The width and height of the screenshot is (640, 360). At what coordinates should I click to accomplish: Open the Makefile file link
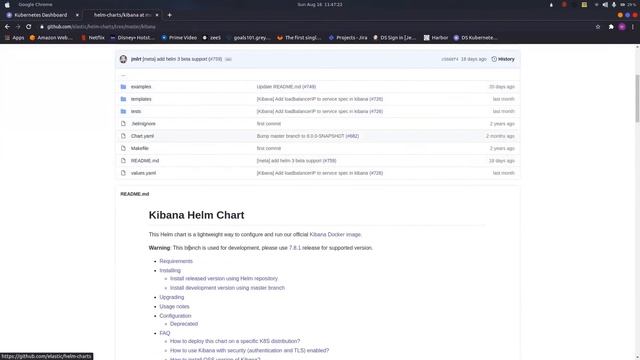[x=140, y=148]
